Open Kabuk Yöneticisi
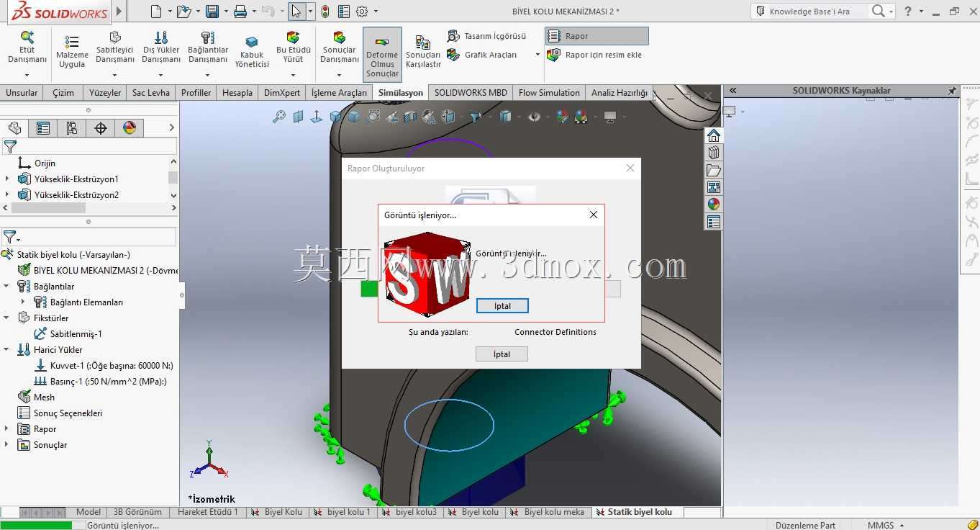Viewport: 980px width, 530px height. click(x=252, y=51)
